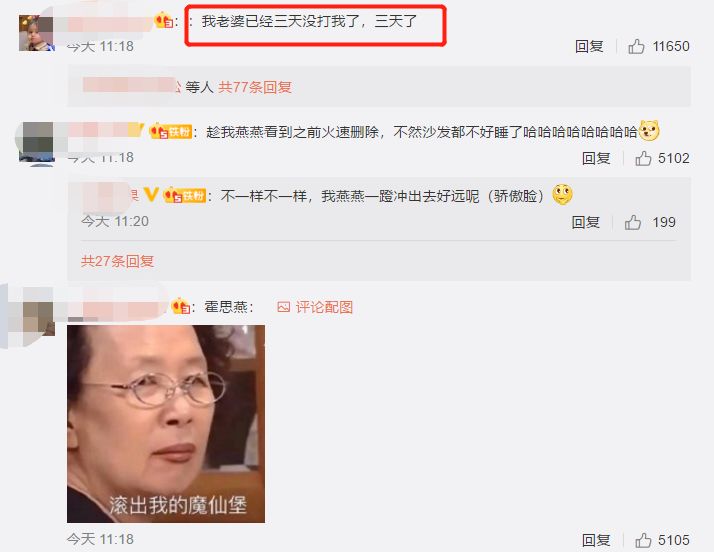Open the 评论配图 image icon
The height and width of the screenshot is (552, 714).
click(283, 307)
